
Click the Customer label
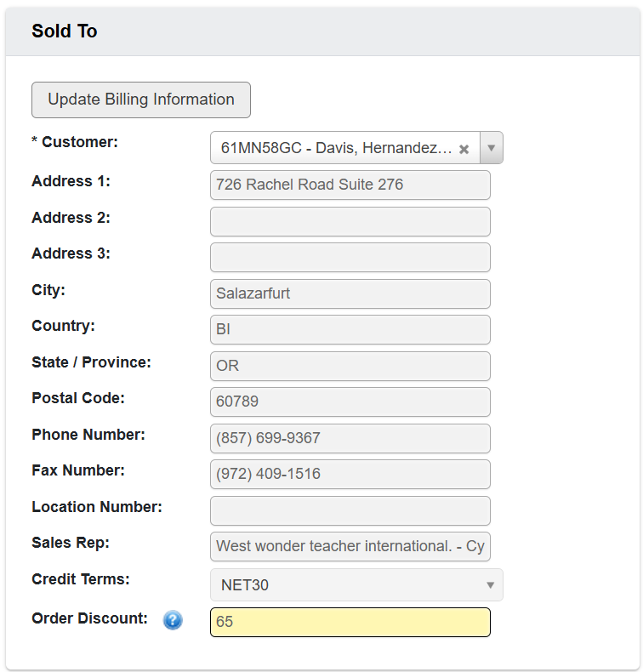[x=75, y=142]
